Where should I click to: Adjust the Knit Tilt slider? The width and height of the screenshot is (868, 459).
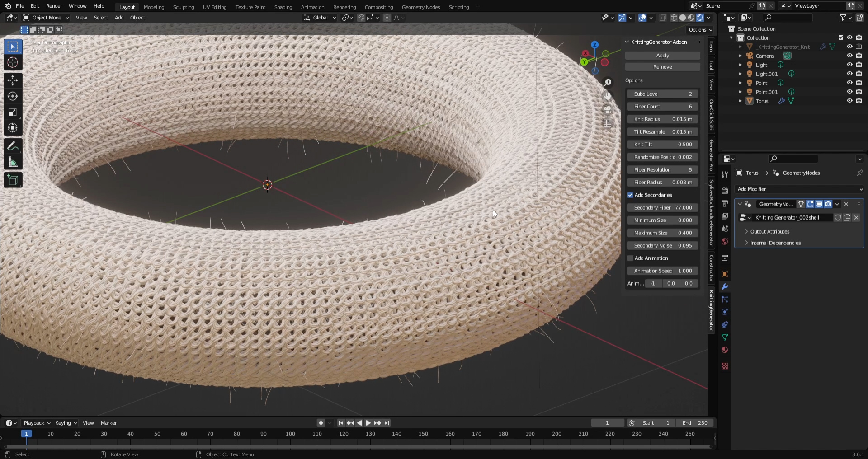[662, 144]
